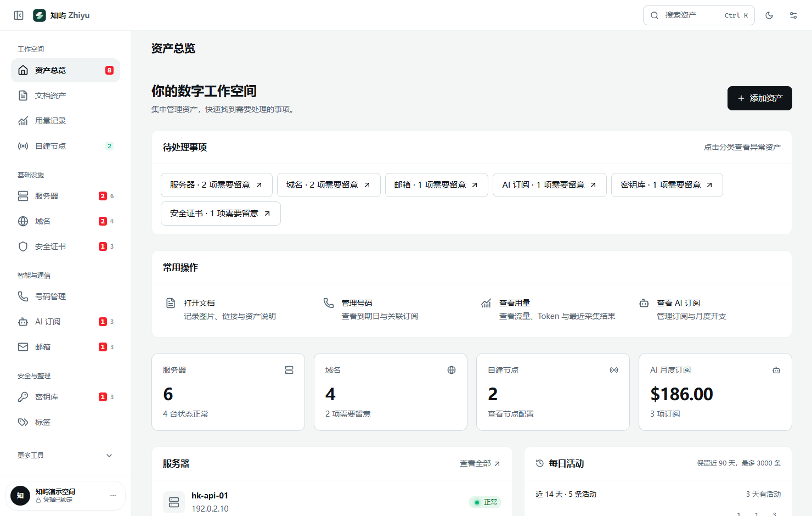
Task: Open 密钥库 key item
Action: pos(65,397)
